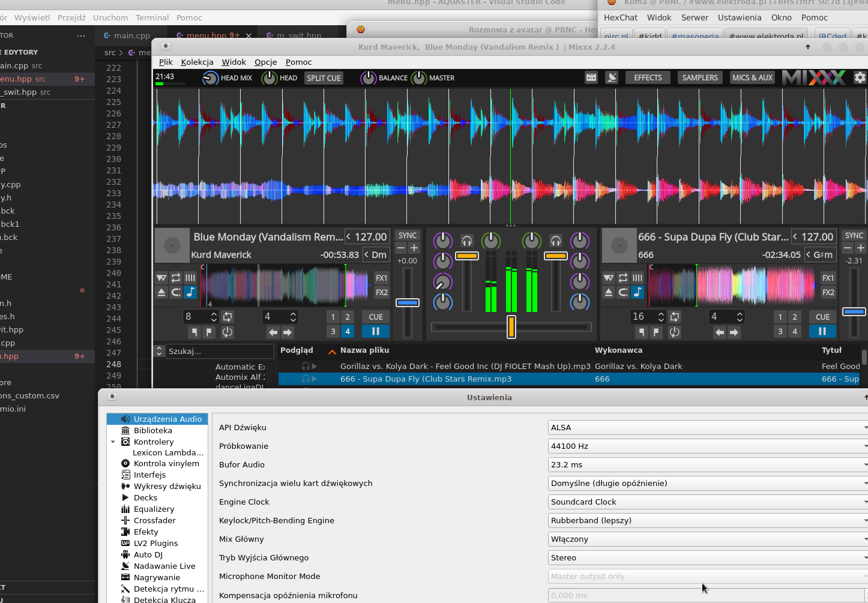The image size is (868, 603).
Task: Toggle repeat mode on the left deck
Action: click(x=176, y=278)
